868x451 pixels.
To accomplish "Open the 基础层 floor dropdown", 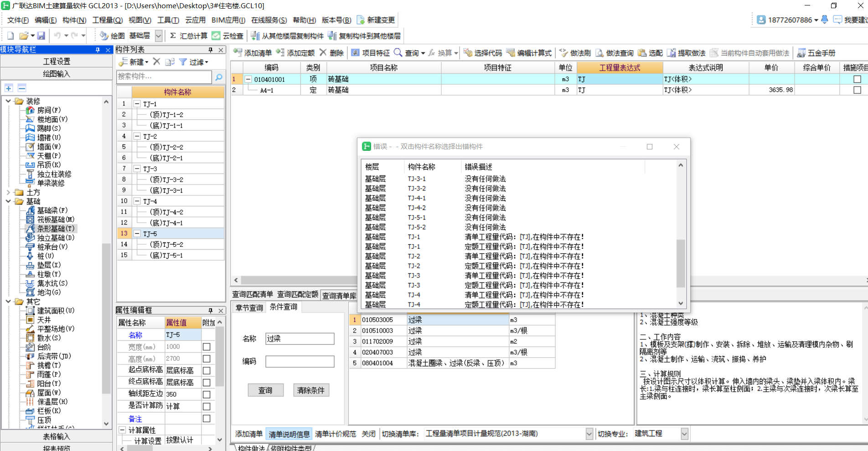I will click(159, 36).
